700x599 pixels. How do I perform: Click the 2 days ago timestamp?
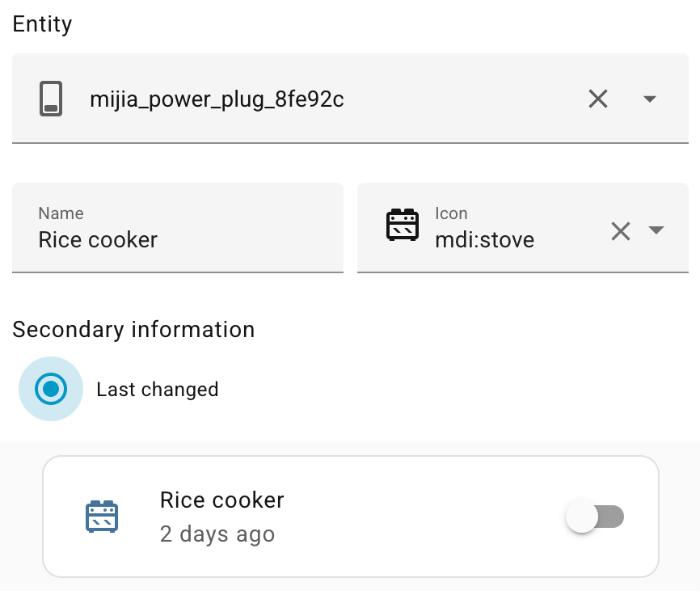click(217, 534)
